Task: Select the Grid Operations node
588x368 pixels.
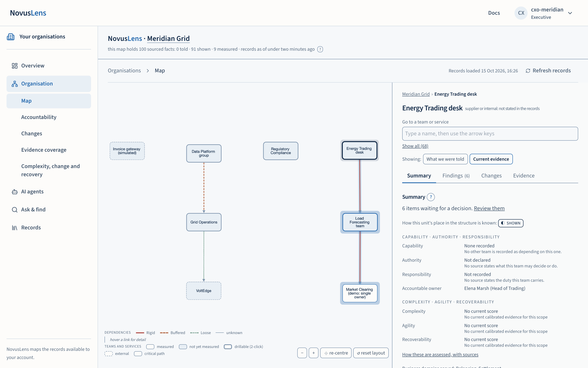Action: 204,222
